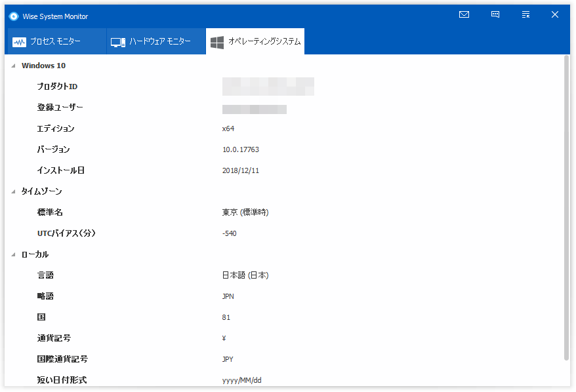This screenshot has height=392, width=576.
Task: Select the Windows 10 section header
Action: (43, 66)
